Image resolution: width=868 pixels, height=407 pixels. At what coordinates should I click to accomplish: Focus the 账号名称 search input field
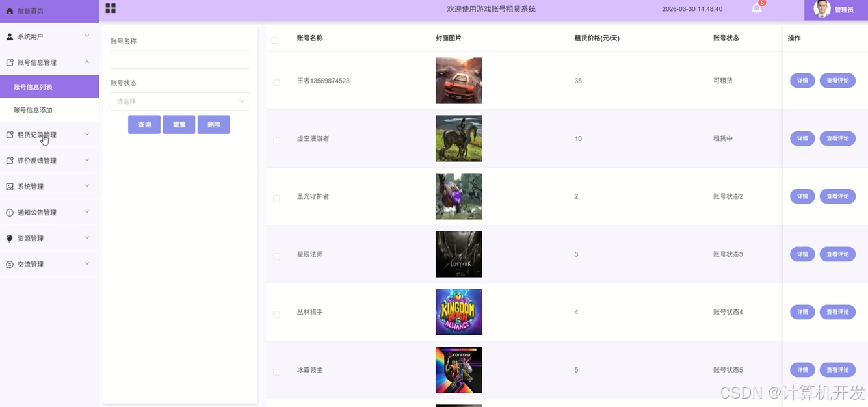click(180, 60)
